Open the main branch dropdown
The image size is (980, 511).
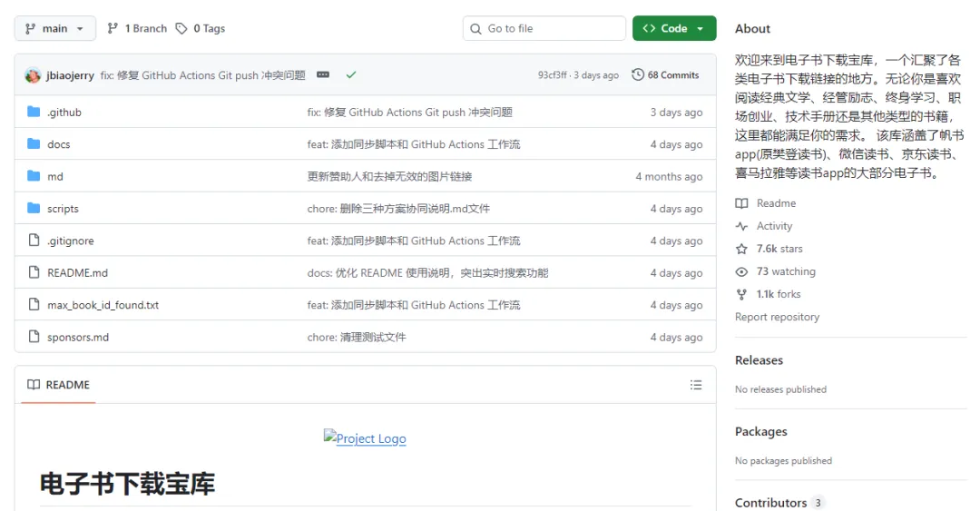click(x=55, y=28)
